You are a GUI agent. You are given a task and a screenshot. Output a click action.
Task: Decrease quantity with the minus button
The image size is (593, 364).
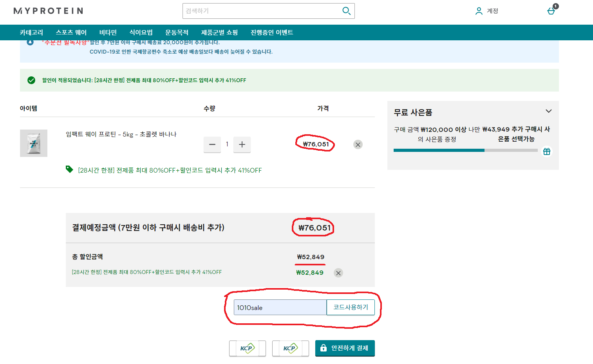pos(212,144)
